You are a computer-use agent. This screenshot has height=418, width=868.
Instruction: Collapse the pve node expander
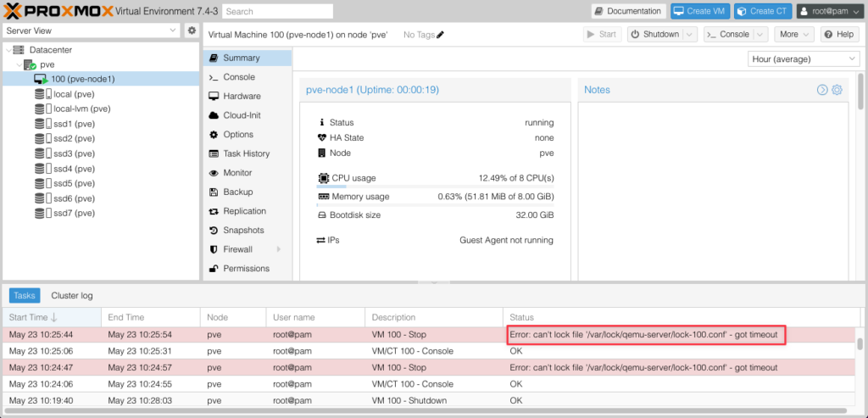[19, 64]
